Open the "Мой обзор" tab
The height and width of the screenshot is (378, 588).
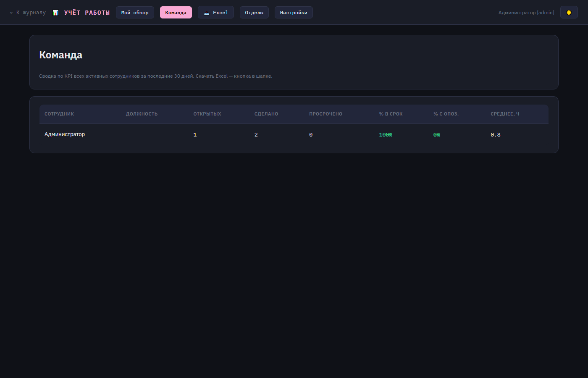(x=135, y=13)
